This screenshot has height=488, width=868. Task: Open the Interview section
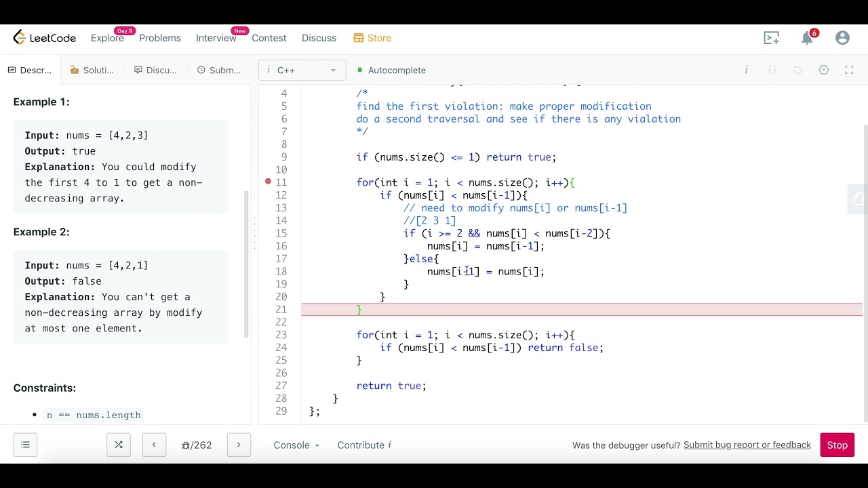click(216, 38)
